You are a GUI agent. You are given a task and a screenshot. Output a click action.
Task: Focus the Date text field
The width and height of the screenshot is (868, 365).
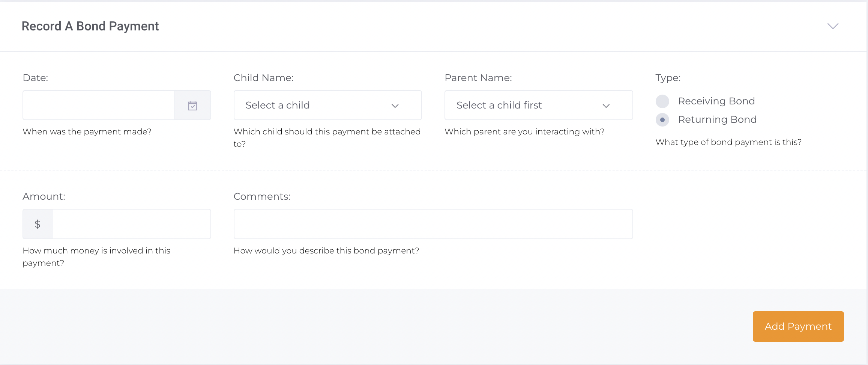click(99, 106)
